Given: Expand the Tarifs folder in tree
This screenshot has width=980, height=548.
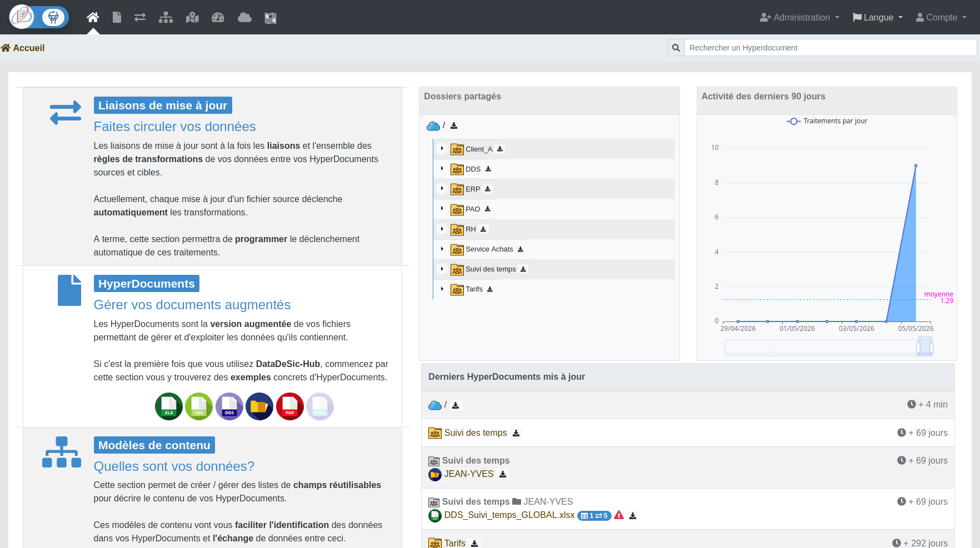Looking at the screenshot, I should (x=442, y=289).
